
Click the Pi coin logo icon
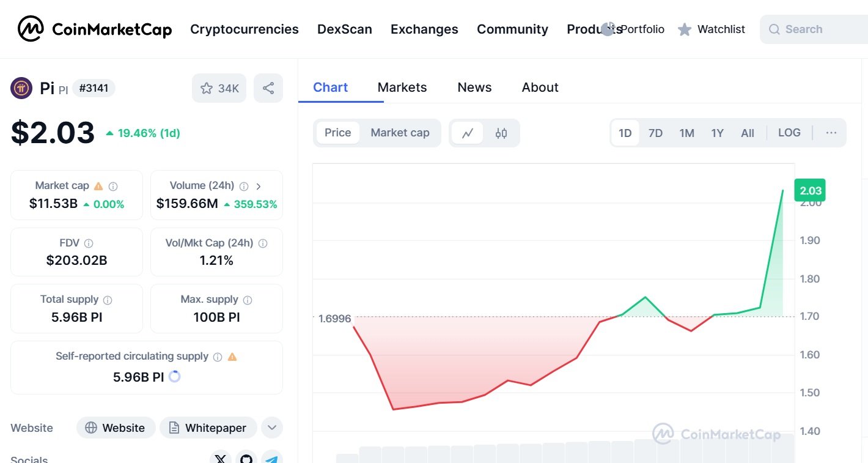coord(21,88)
